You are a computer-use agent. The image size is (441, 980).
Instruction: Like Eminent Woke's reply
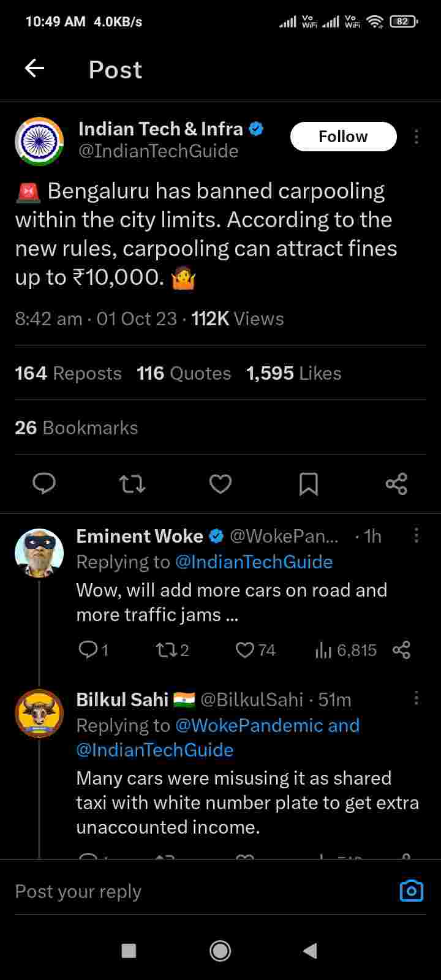[245, 650]
